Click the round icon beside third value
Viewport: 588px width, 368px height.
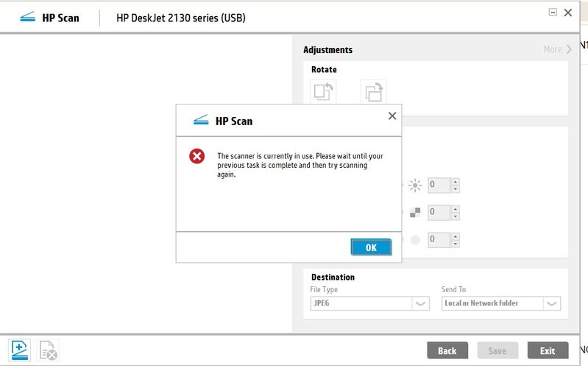pyautogui.click(x=415, y=240)
